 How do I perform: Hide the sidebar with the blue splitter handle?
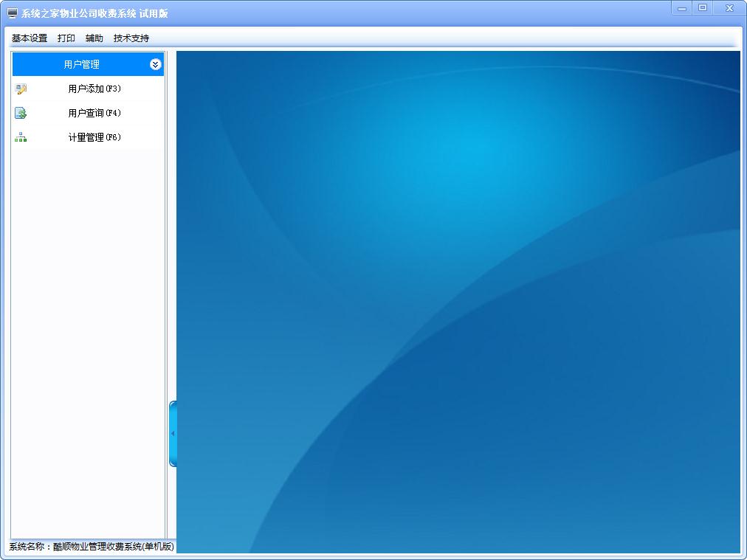(x=173, y=433)
